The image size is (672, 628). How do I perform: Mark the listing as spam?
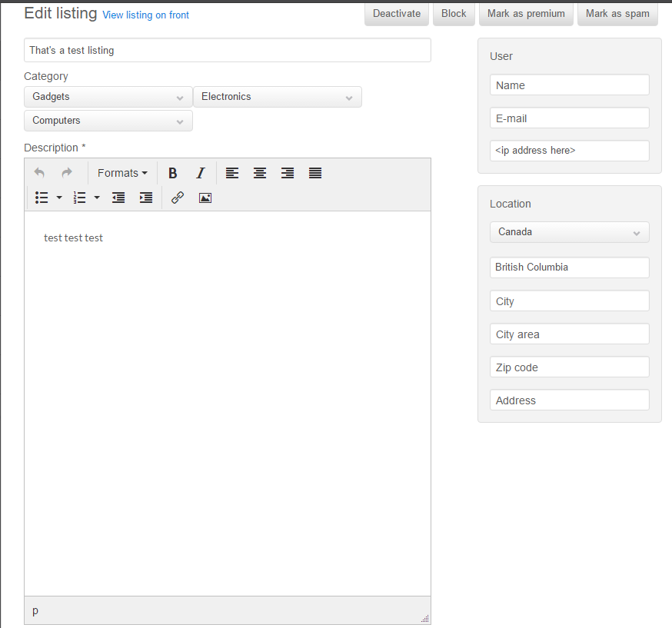click(617, 14)
